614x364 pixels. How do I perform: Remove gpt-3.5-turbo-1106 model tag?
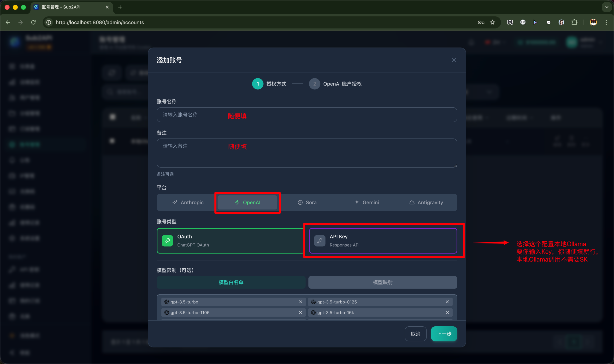300,312
